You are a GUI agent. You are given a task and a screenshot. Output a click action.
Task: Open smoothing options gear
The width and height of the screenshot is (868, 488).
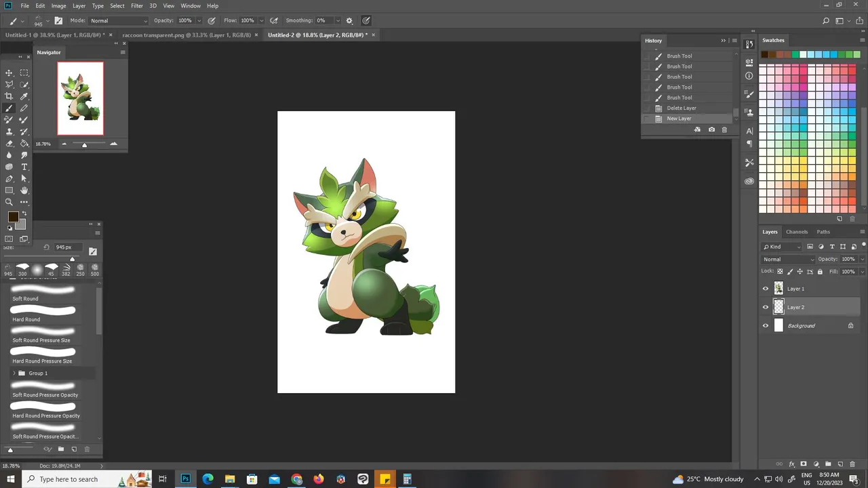tap(349, 21)
